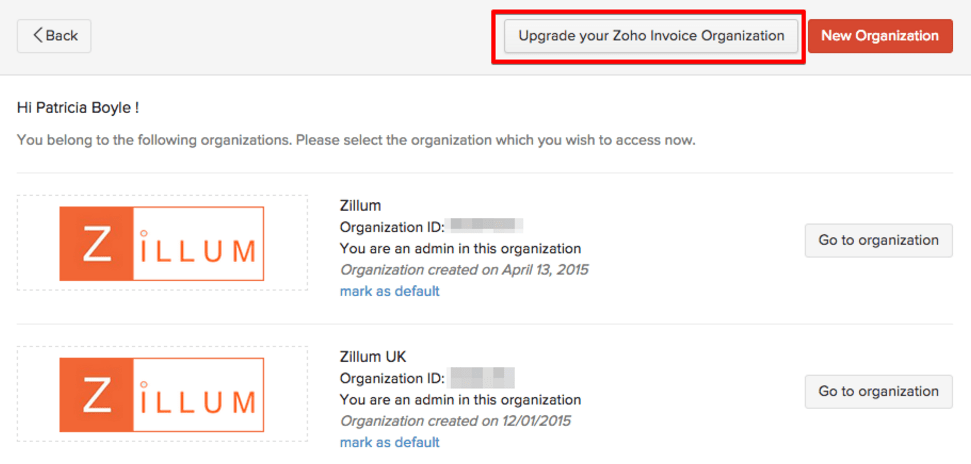This screenshot has width=971, height=464.
Task: Click the orange Z tile in Zillum's logo
Action: pos(97,243)
